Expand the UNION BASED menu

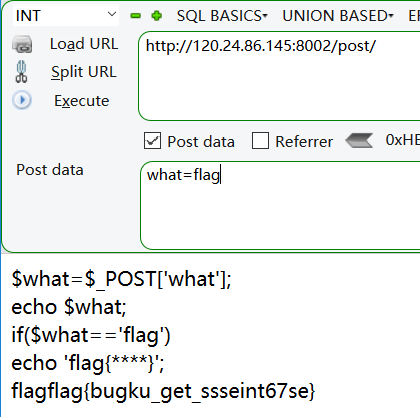pyautogui.click(x=338, y=16)
